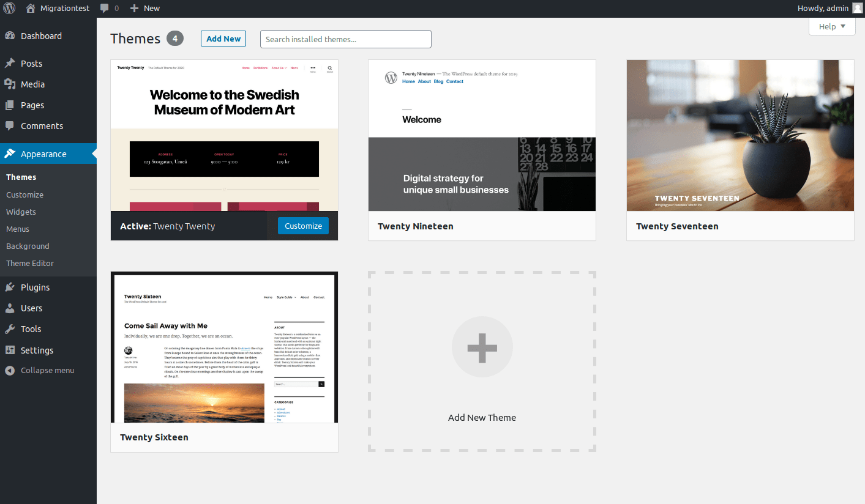Open the site via the Migrationtest home icon
Viewport: 865px width, 504px height.
31,8
